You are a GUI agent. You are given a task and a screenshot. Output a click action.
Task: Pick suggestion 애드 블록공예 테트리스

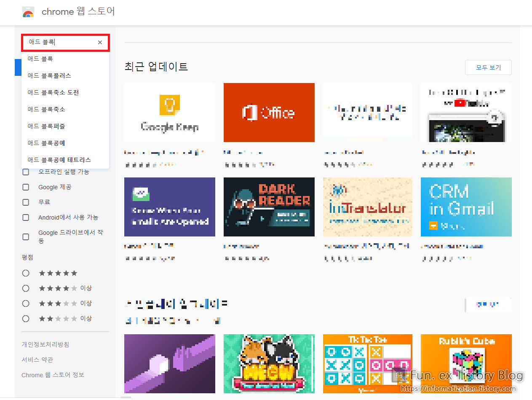tap(65, 160)
